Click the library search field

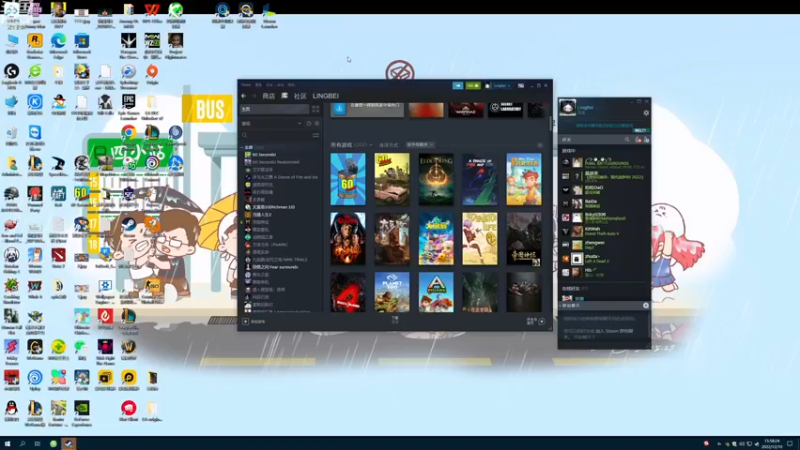point(276,135)
